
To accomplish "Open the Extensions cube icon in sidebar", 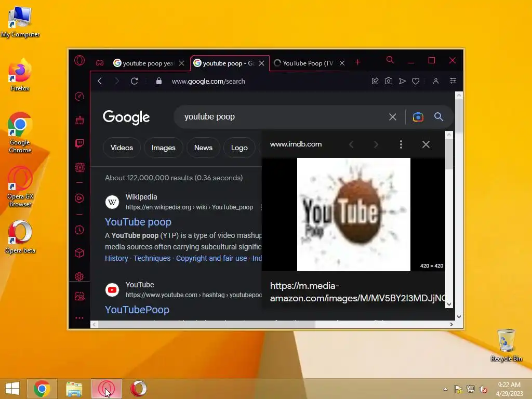I will click(79, 253).
